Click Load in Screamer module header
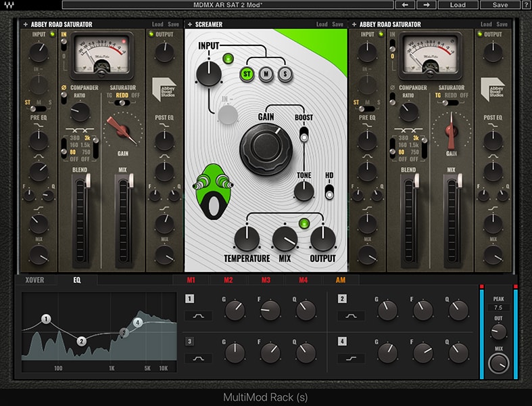The height and width of the screenshot is (406, 532). coord(322,24)
